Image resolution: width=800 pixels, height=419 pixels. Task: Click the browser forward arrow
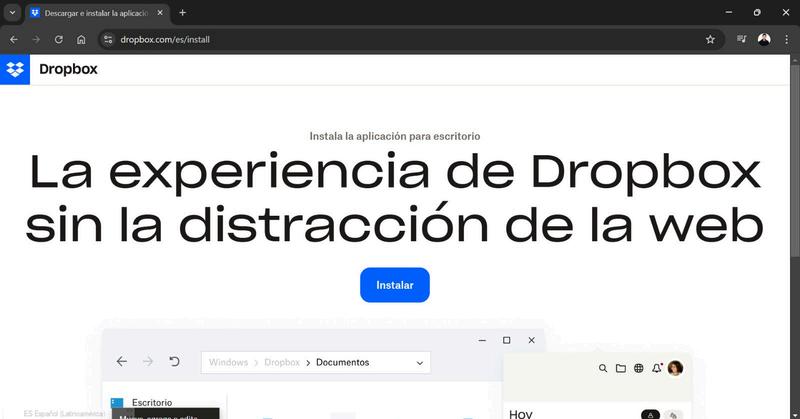pos(36,39)
